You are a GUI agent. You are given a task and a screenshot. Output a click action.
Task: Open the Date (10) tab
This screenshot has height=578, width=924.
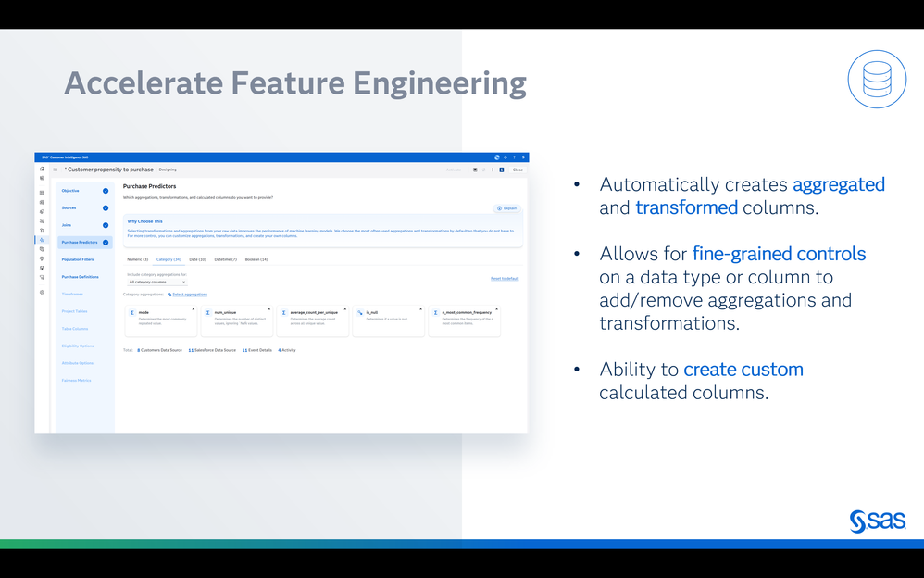click(197, 259)
